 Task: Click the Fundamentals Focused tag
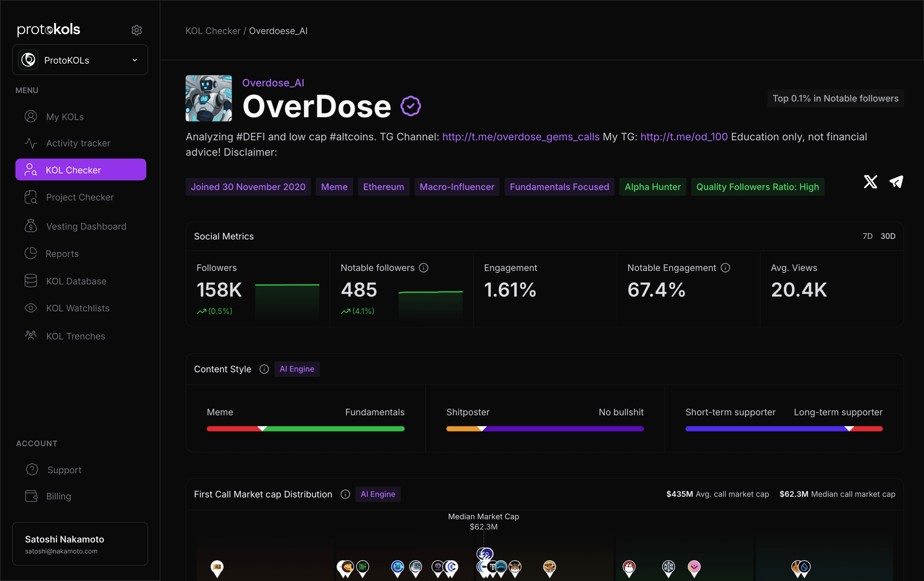point(560,186)
